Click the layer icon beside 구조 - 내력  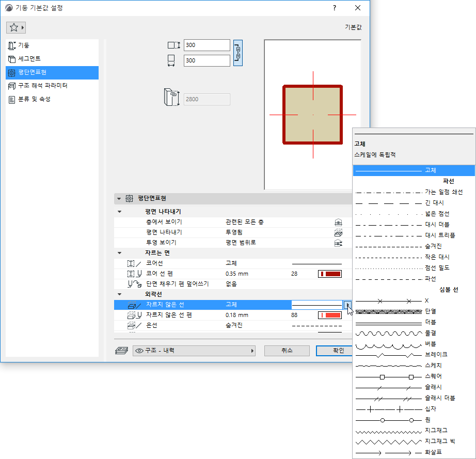tap(121, 351)
